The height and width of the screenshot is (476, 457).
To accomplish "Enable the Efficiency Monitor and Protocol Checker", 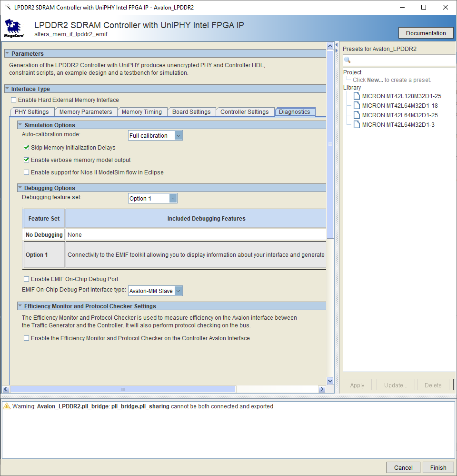I will point(26,338).
